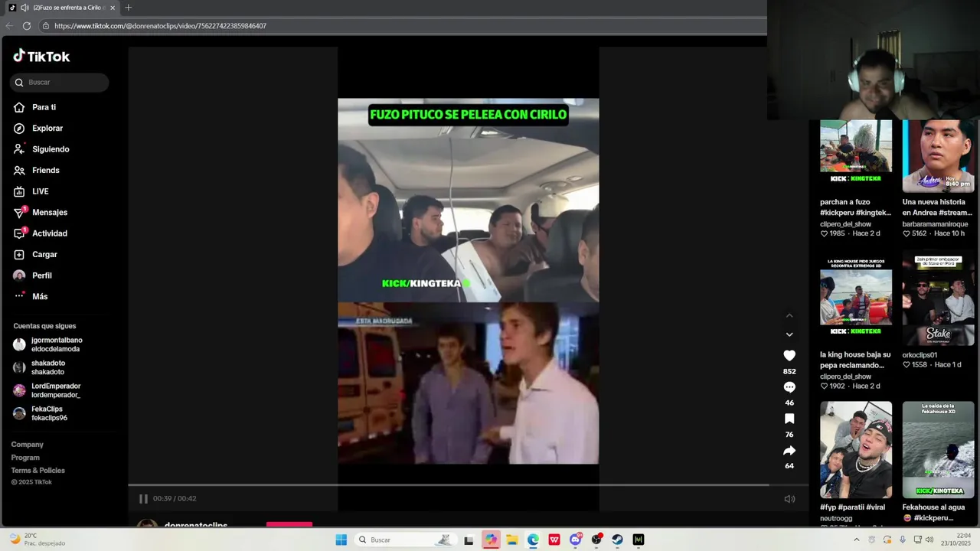The width and height of the screenshot is (980, 551).
Task: Open a new browser tab
Action: tap(128, 8)
